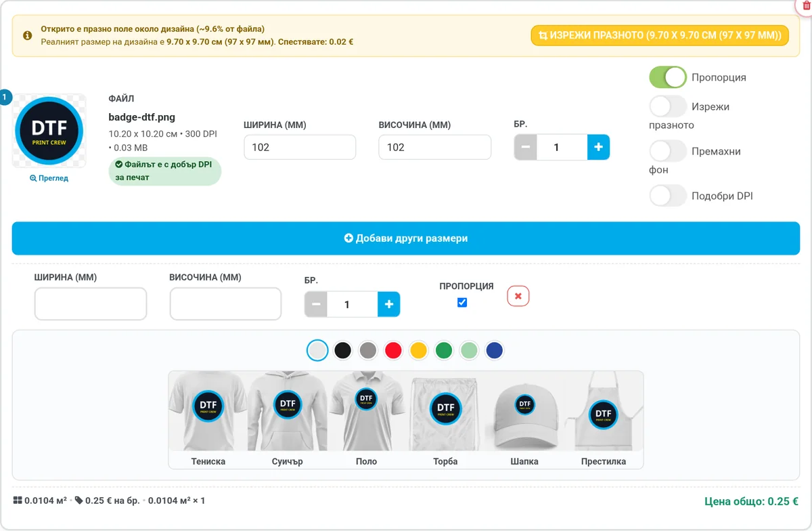Select the dark blue color swatch

tap(495, 350)
